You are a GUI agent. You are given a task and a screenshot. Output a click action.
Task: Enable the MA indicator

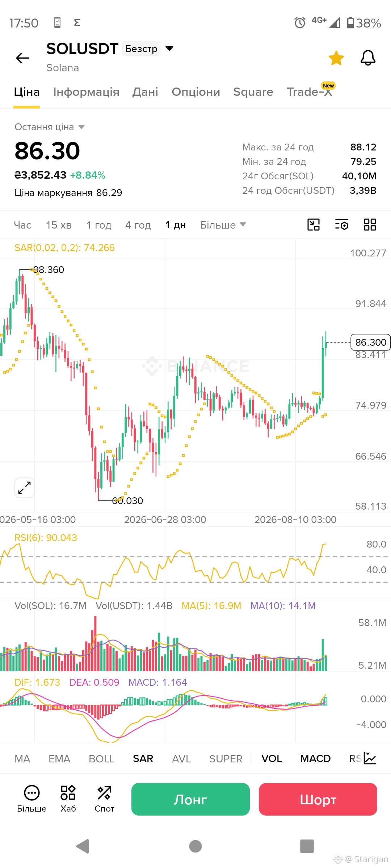tap(22, 759)
